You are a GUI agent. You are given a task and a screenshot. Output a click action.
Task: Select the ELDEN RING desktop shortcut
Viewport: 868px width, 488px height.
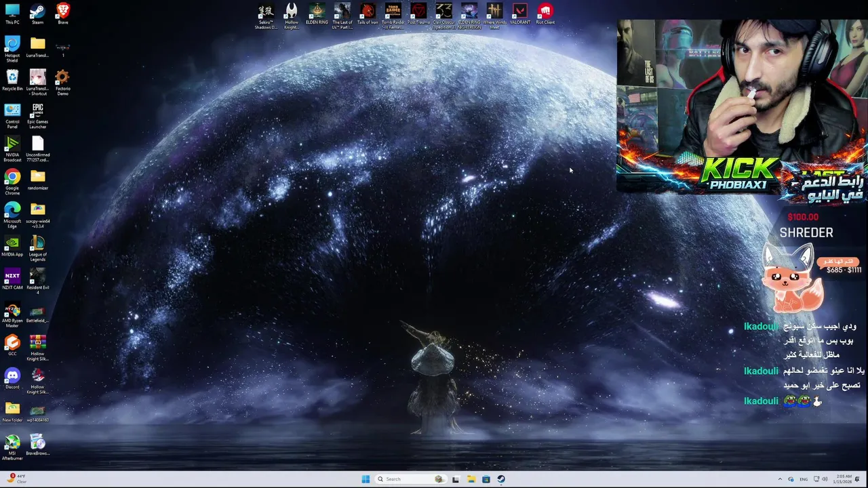[317, 14]
